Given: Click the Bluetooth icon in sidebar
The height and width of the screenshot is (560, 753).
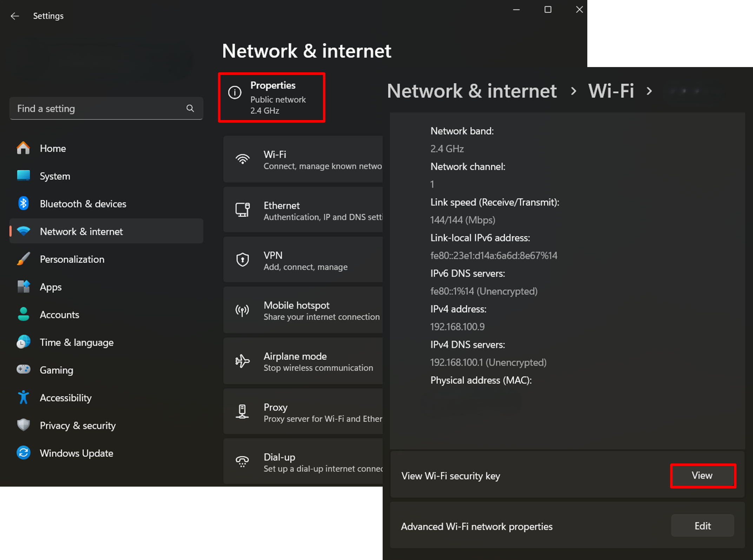Looking at the screenshot, I should click(x=24, y=204).
